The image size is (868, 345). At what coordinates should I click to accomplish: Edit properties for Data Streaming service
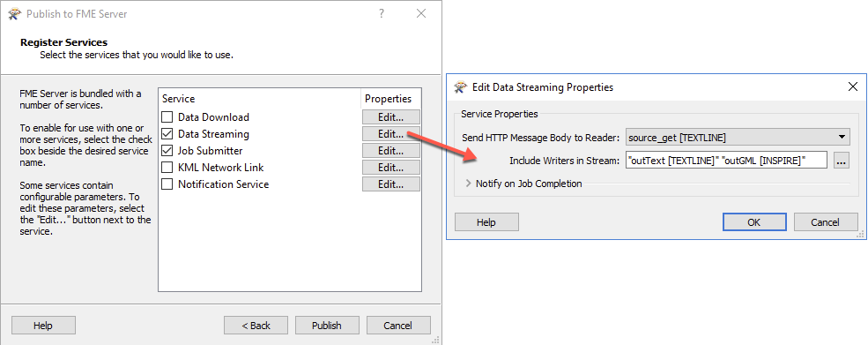pos(391,133)
